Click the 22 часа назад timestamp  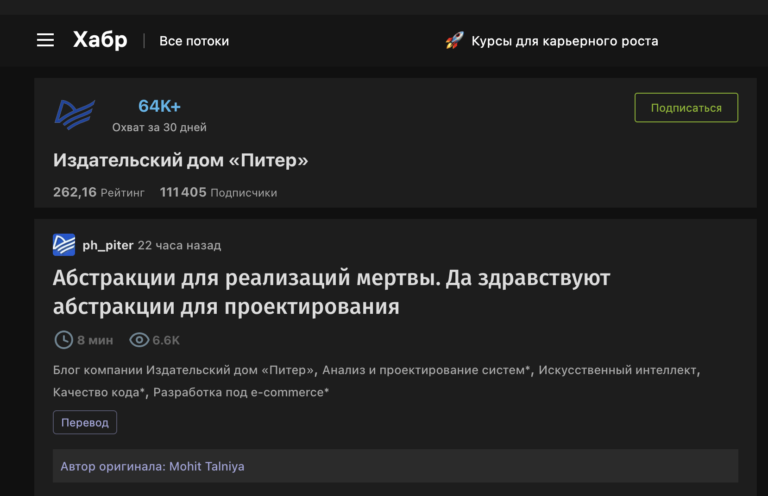pyautogui.click(x=179, y=245)
